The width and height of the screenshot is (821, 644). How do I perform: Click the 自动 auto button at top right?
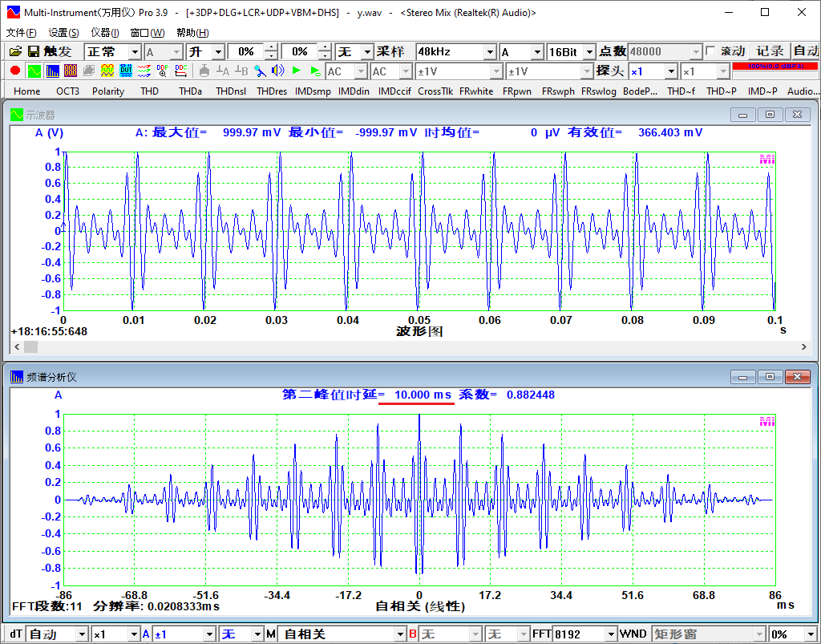[x=805, y=51]
